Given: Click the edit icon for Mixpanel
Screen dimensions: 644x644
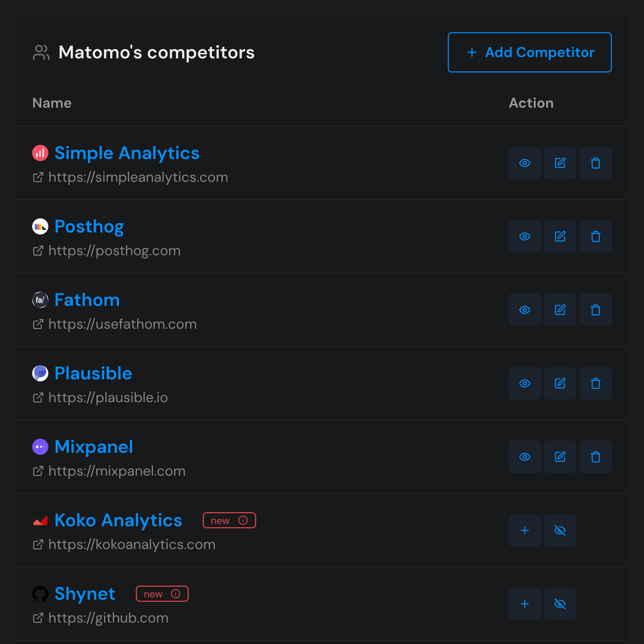Looking at the screenshot, I should click(x=560, y=457).
